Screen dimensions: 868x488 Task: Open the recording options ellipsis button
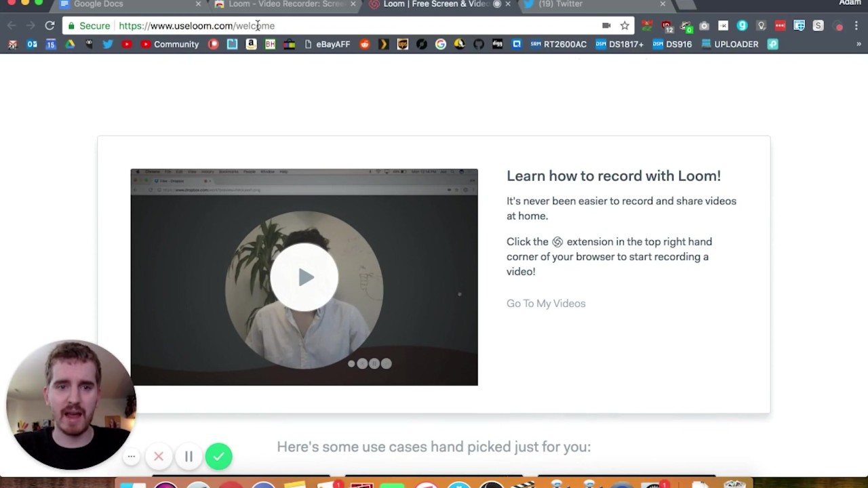click(132, 457)
